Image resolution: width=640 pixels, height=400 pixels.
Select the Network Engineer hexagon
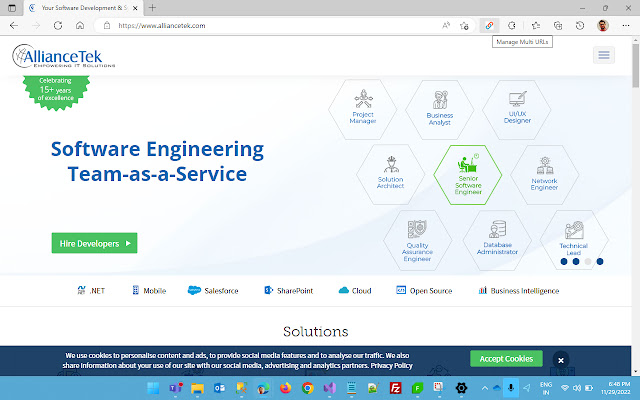(544, 175)
